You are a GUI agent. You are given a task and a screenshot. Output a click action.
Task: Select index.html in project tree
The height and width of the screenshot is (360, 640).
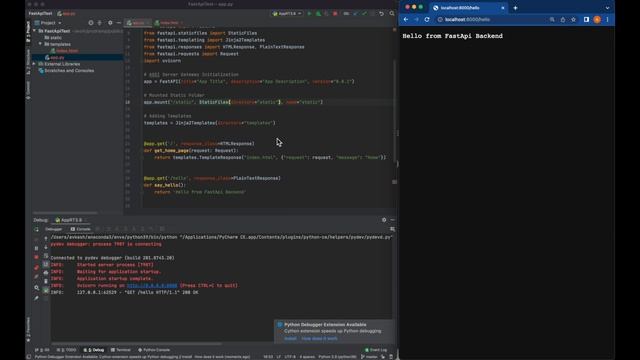[64, 51]
